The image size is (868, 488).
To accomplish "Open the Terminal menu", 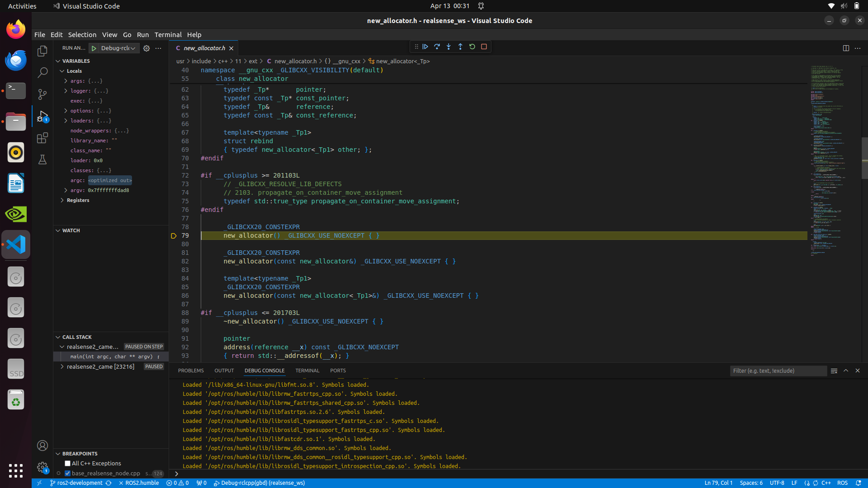I will pos(168,35).
